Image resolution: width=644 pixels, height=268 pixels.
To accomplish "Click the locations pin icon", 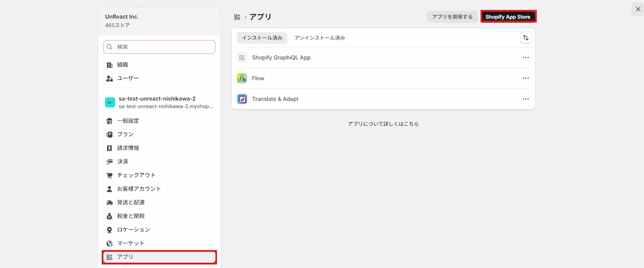I will point(109,230).
